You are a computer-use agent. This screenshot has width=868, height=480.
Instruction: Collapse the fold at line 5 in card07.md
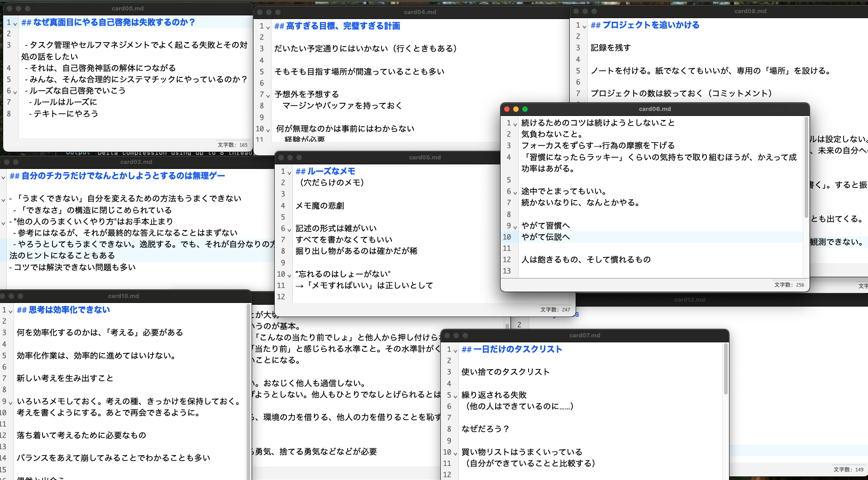tap(455, 396)
